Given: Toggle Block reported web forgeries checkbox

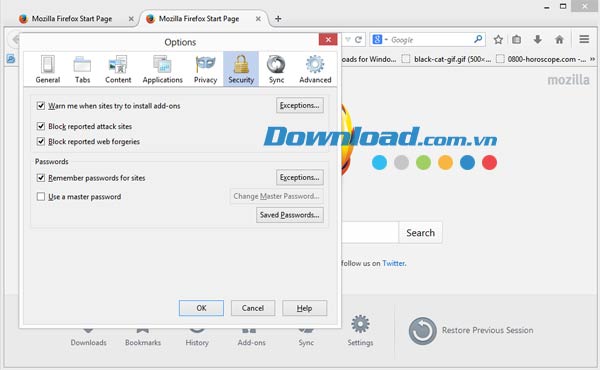Looking at the screenshot, I should coord(41,141).
